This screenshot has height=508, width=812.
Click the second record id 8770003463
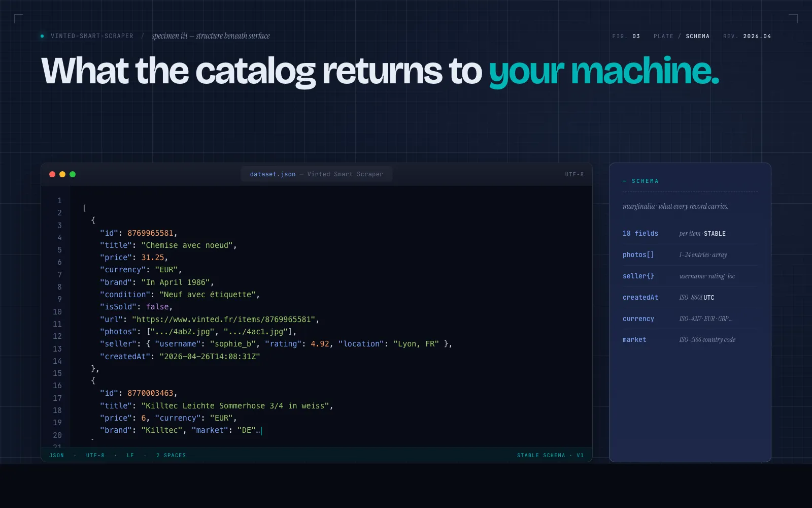pyautogui.click(x=150, y=393)
